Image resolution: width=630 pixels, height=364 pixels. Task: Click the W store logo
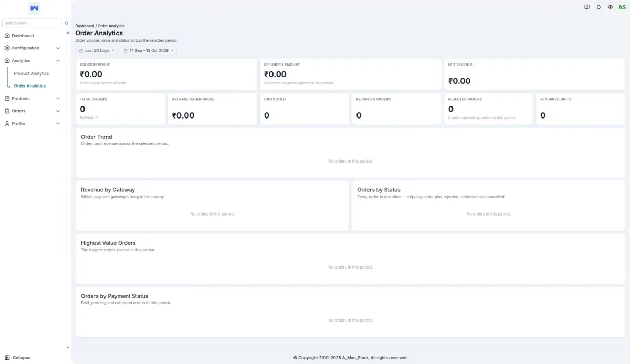(35, 8)
